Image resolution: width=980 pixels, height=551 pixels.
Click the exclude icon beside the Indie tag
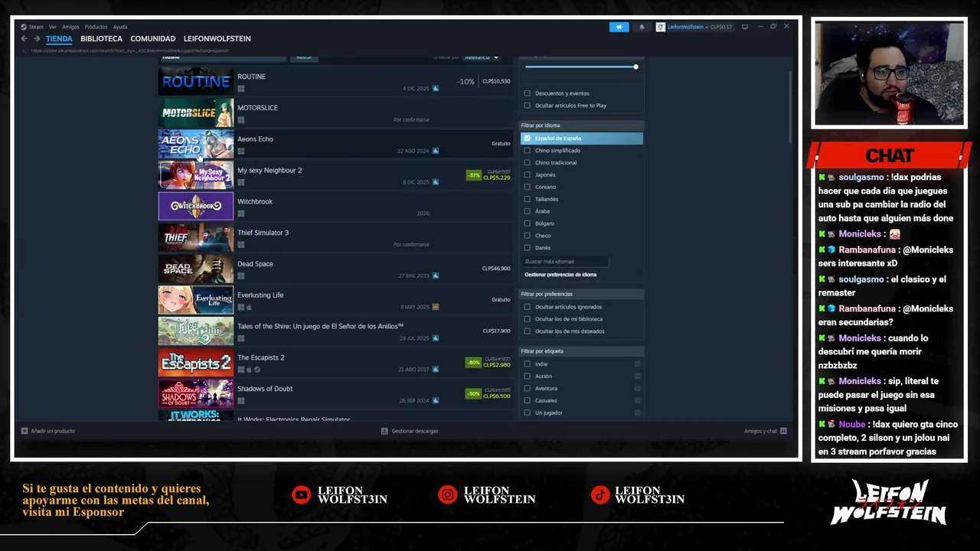tap(637, 364)
